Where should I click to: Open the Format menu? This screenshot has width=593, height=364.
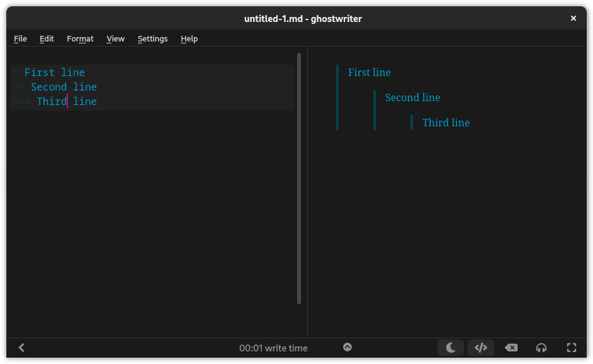click(x=80, y=38)
